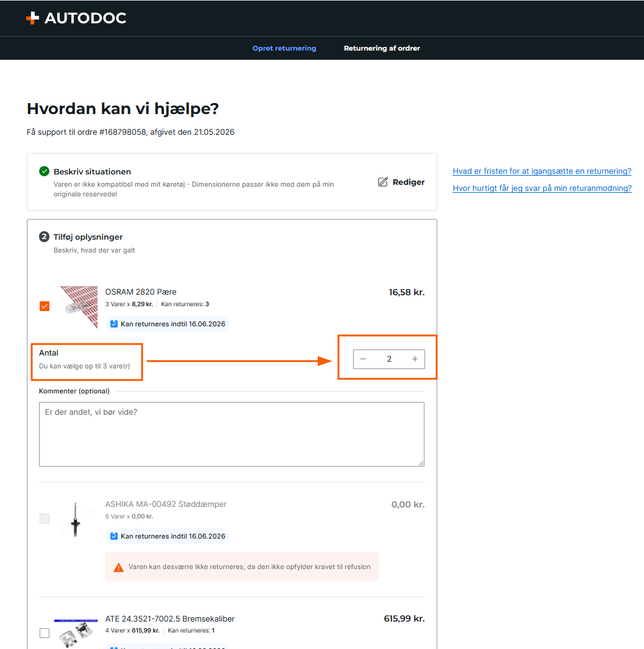Click the '3 Varer x 8,29 kr.' text
This screenshot has height=649, width=644.
[129, 304]
